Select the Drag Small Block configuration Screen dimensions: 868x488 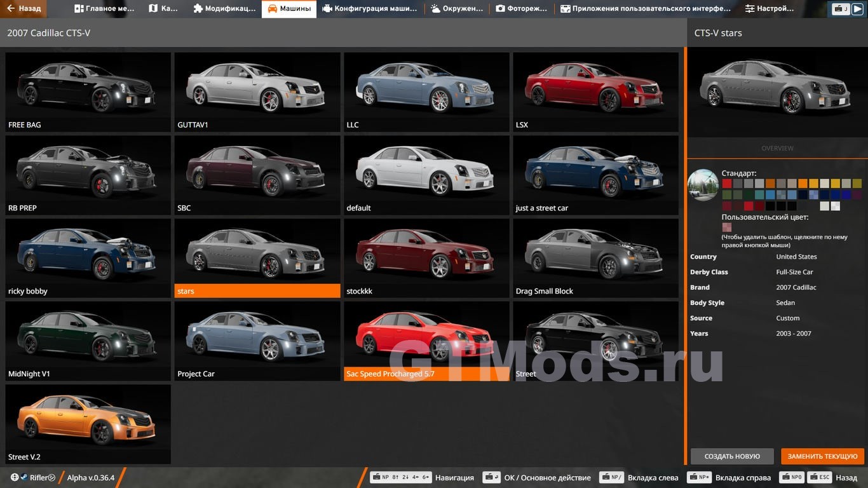pyautogui.click(x=595, y=259)
